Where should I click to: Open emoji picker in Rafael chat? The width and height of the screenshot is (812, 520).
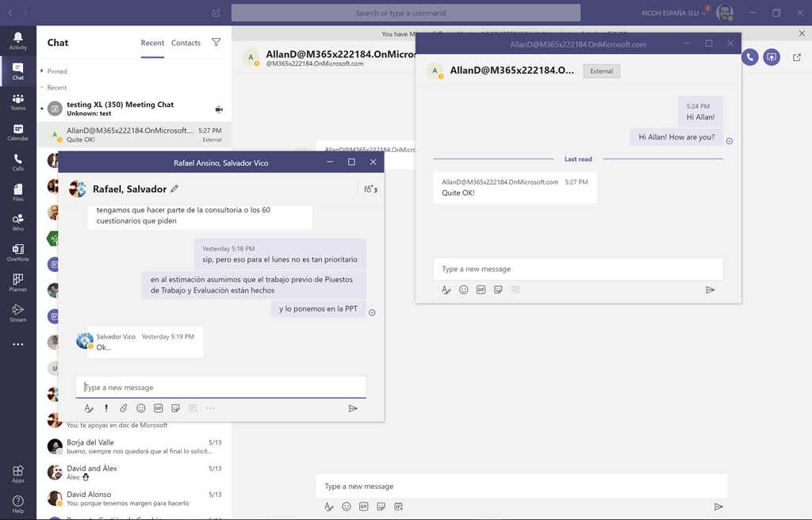141,408
